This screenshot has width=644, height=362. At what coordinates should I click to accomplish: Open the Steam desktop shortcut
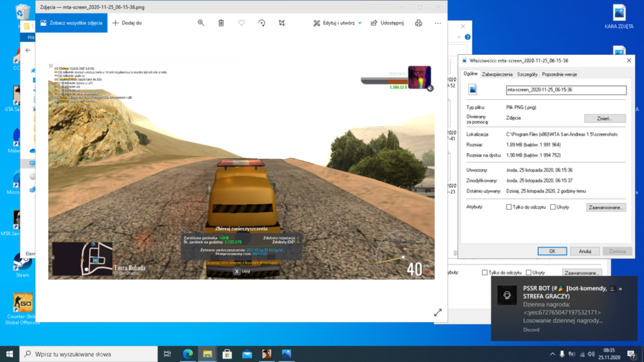(x=22, y=265)
